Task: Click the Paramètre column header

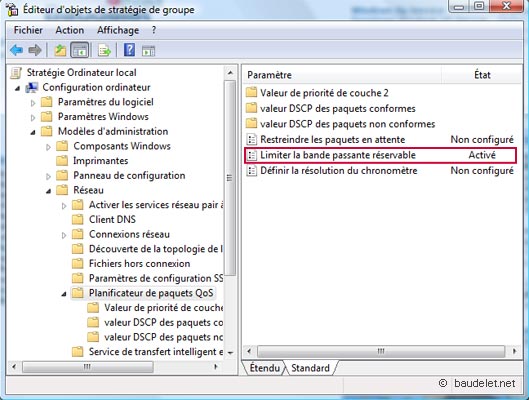Action: pos(342,75)
